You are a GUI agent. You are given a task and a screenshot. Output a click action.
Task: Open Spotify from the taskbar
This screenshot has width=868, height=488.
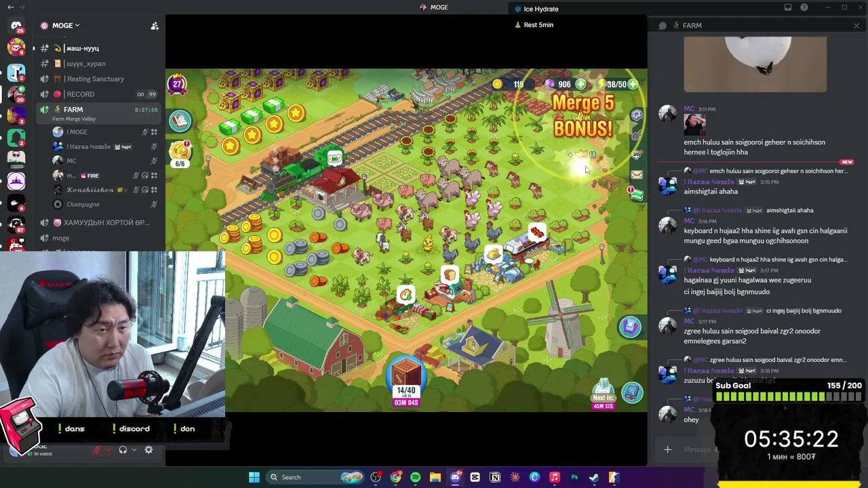click(x=415, y=477)
